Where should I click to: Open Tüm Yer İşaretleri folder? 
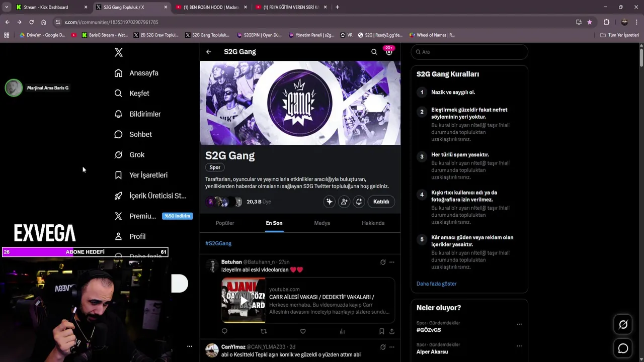coord(620,35)
